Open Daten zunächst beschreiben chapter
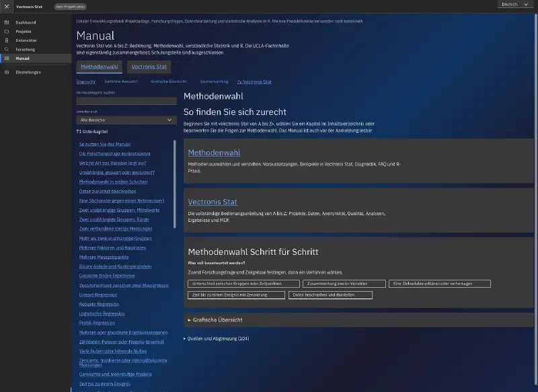538x392 pixels. pyautogui.click(x=108, y=192)
